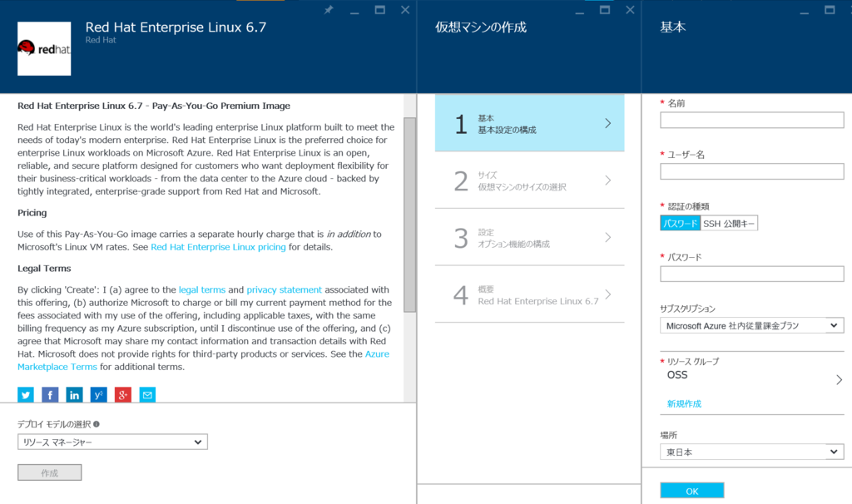
Task: Share the offering on Yammer
Action: tap(98, 395)
